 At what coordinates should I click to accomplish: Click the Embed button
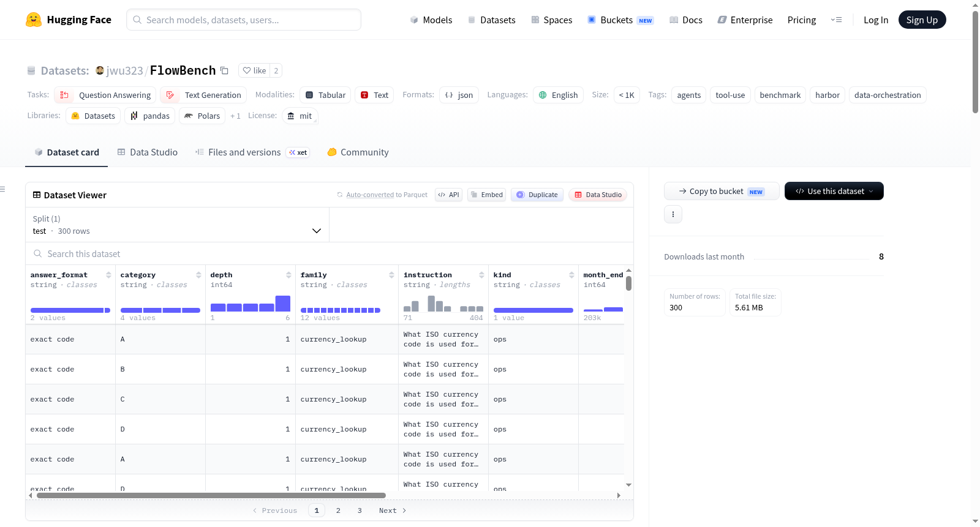(x=486, y=195)
